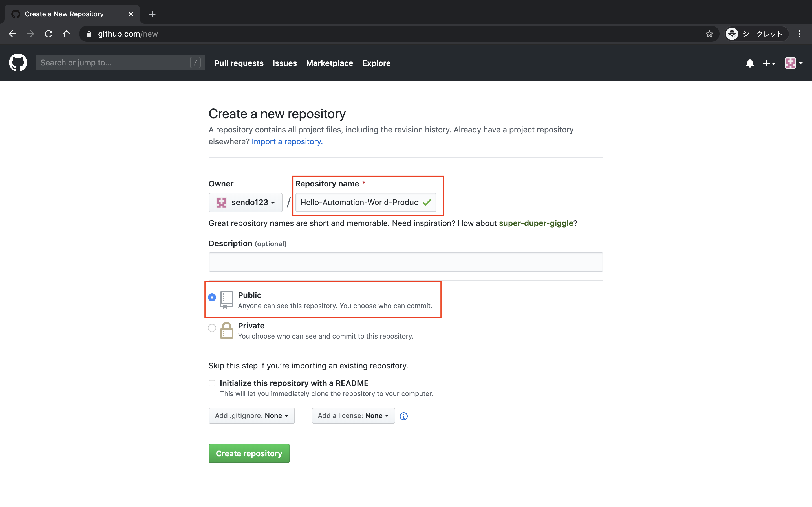Click the GitHub Octocat logo
This screenshot has height=507, width=812.
click(x=18, y=63)
